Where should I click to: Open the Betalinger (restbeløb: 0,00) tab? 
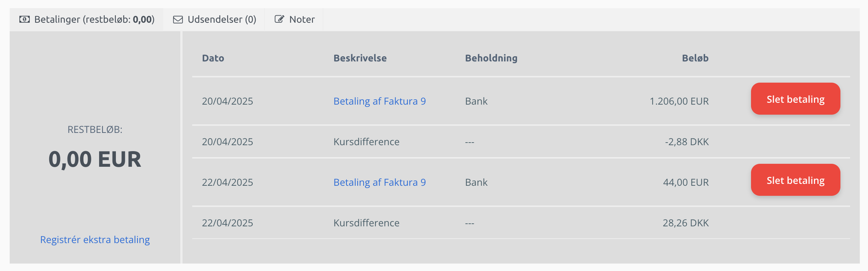click(x=87, y=19)
